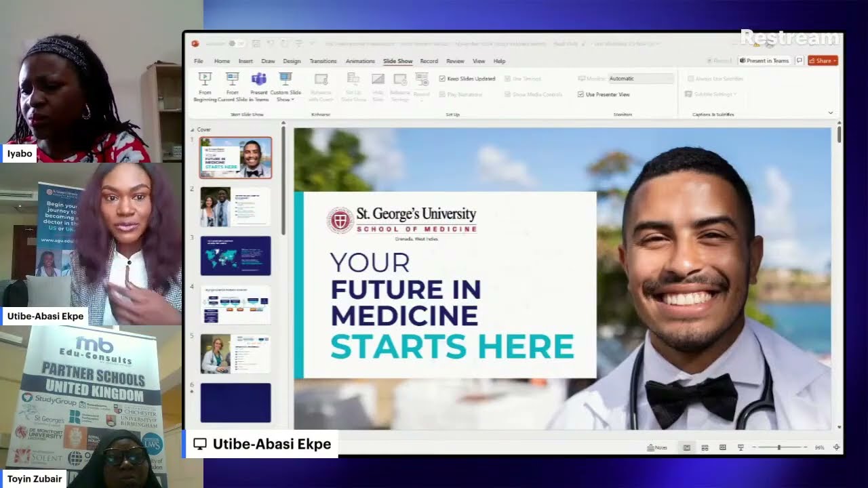Fit slide to current window icon

(x=836, y=448)
